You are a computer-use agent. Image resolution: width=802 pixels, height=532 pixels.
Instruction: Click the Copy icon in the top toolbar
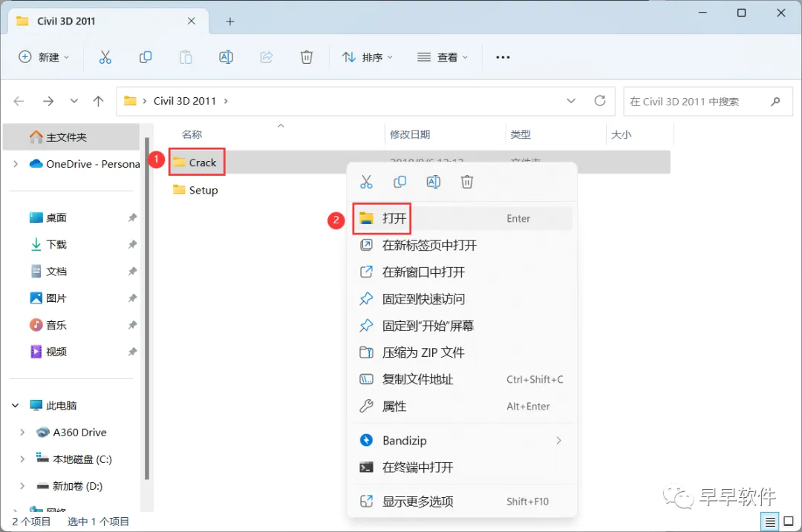click(146, 57)
